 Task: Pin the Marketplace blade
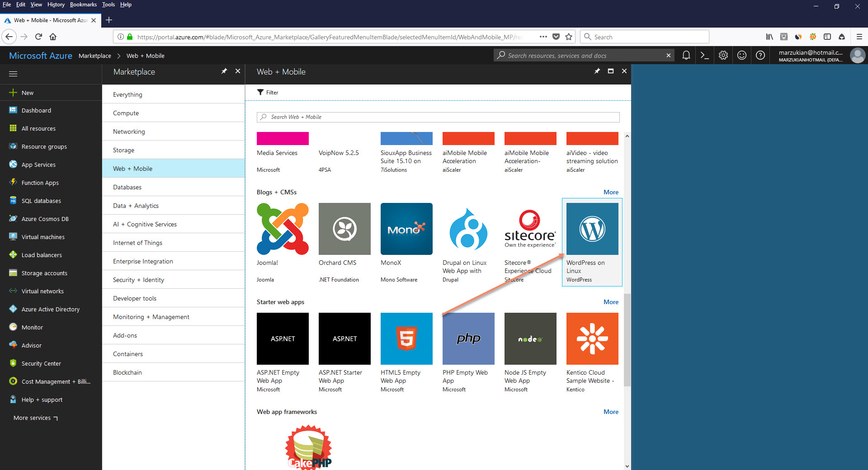224,71
